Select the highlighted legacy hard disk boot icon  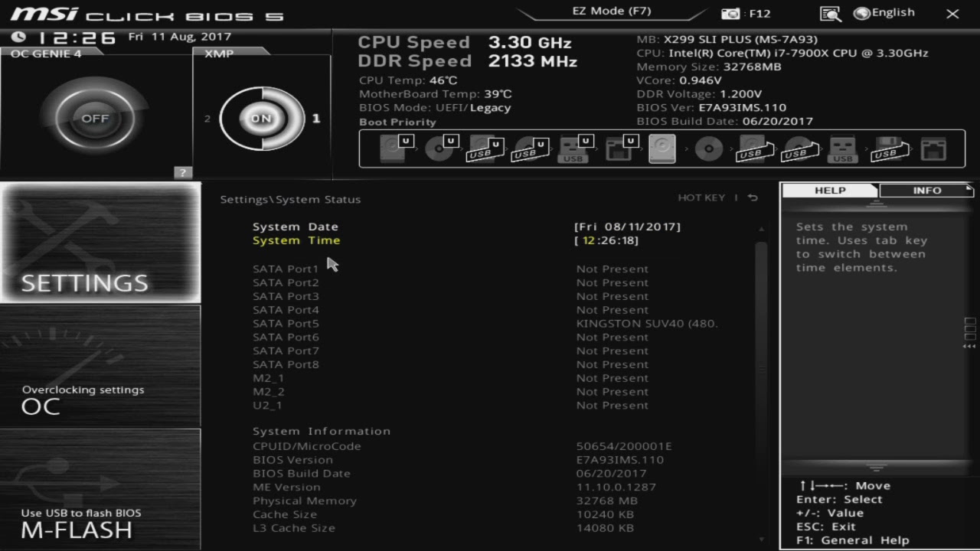click(x=662, y=148)
